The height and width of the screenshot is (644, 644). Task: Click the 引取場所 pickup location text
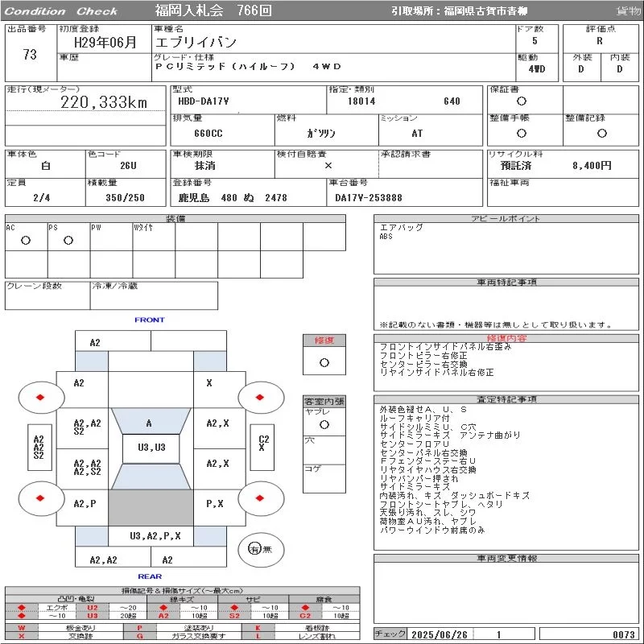459,11
